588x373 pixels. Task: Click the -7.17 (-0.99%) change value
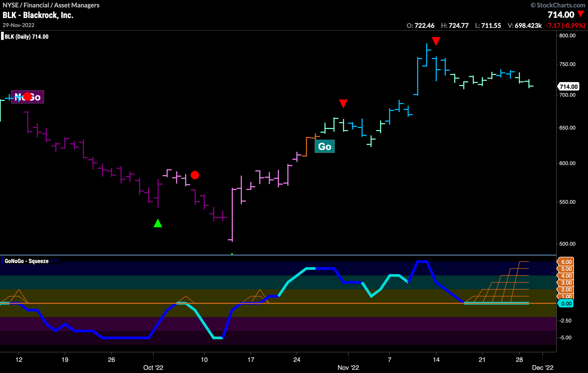[x=565, y=25]
